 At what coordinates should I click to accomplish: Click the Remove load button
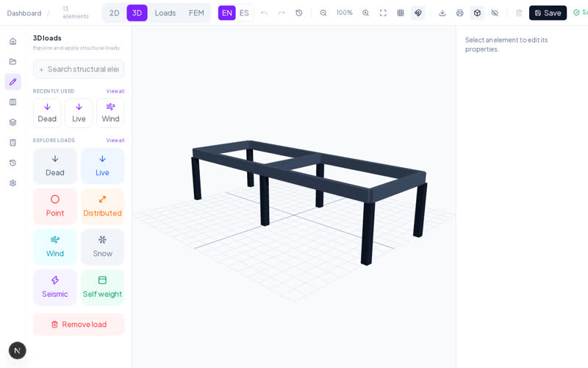click(x=79, y=325)
